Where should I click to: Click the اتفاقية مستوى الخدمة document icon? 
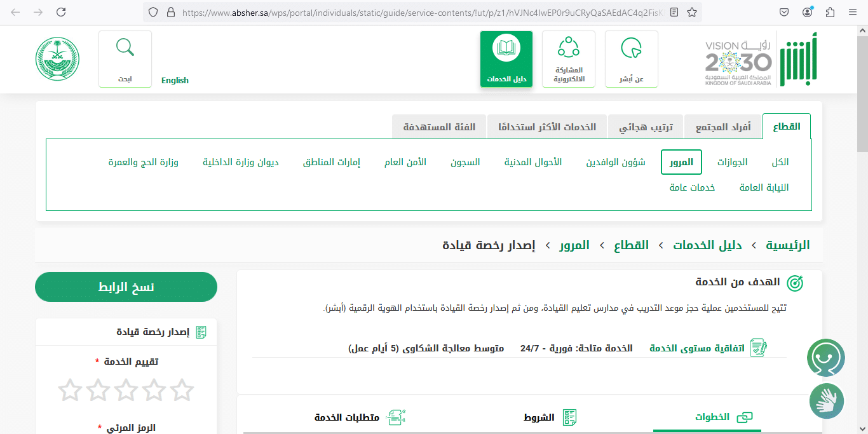[759, 348]
